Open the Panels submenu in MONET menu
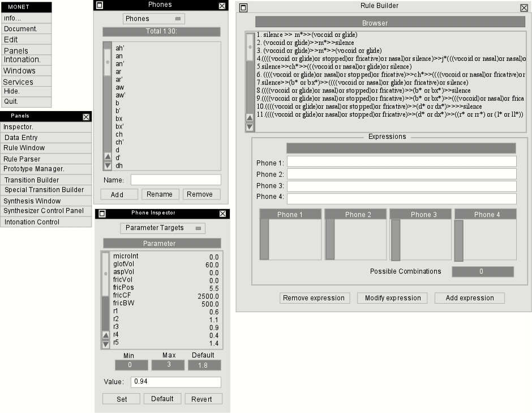Viewport: 532px width, 413px height. click(26, 50)
